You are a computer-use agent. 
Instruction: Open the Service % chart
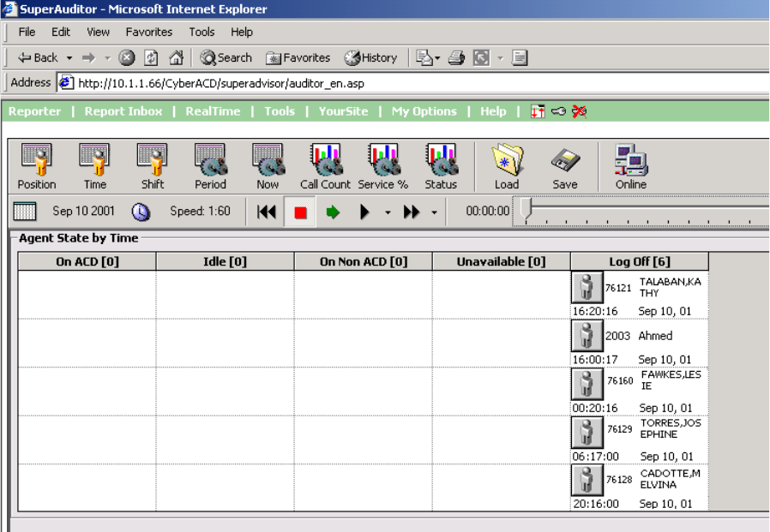(x=383, y=166)
